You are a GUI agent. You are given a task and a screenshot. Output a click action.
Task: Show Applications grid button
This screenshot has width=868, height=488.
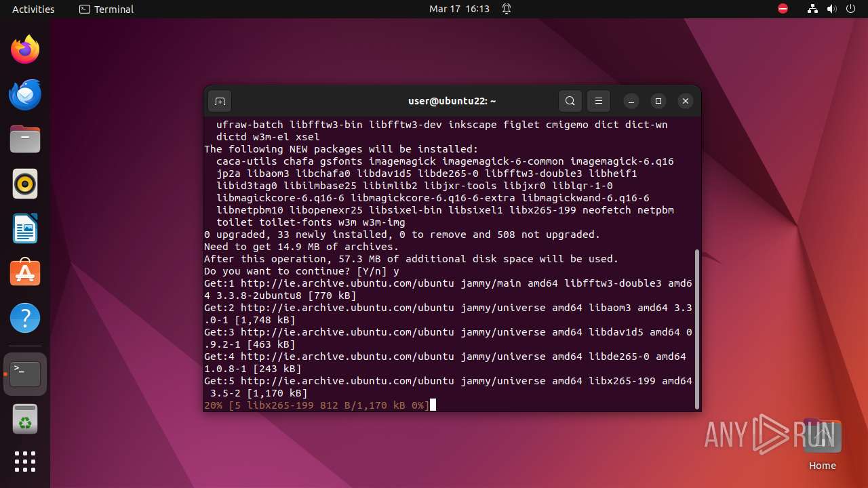[25, 462]
